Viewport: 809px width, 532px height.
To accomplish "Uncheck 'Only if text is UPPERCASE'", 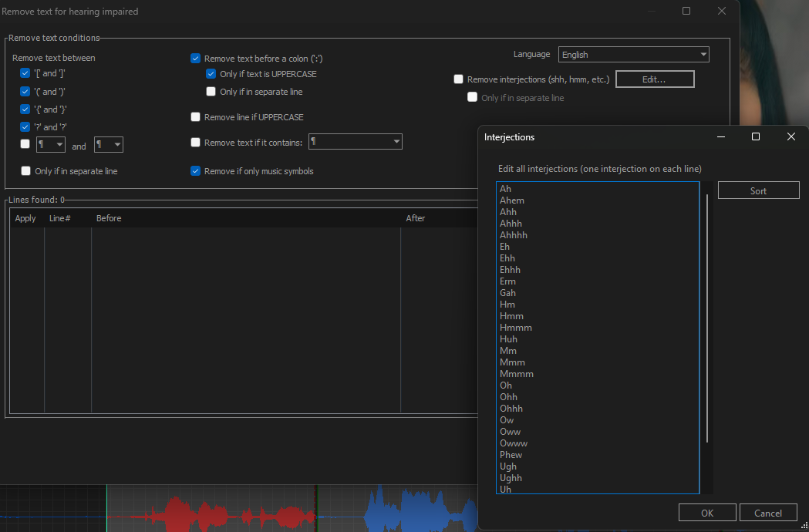I will coord(211,73).
